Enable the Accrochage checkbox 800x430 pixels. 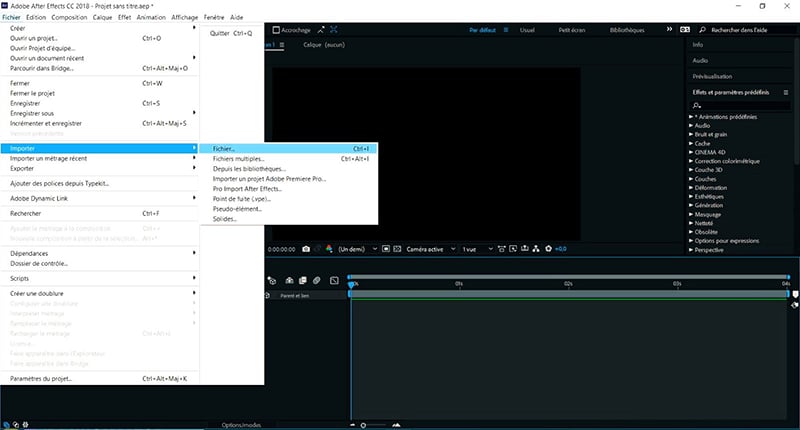click(276, 30)
